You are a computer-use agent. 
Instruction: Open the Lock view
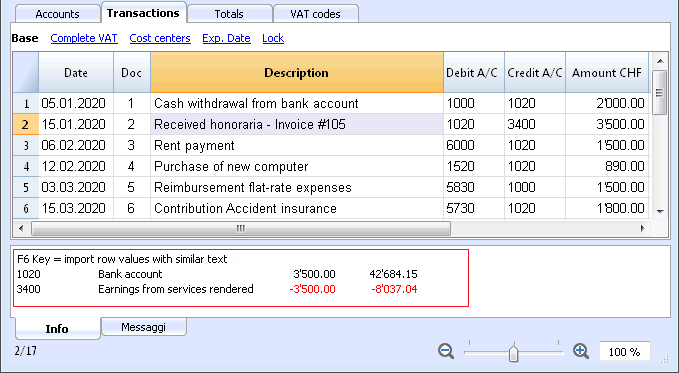click(273, 38)
